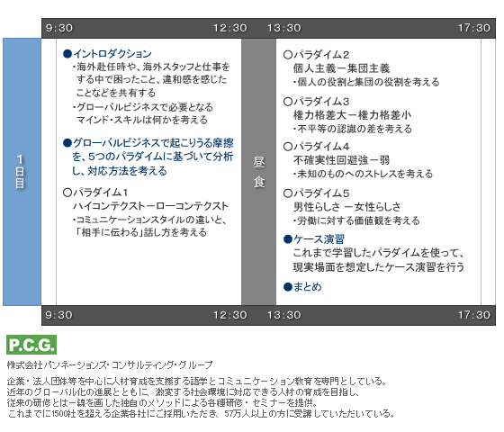Click the ケース演習 heading

coord(314,239)
